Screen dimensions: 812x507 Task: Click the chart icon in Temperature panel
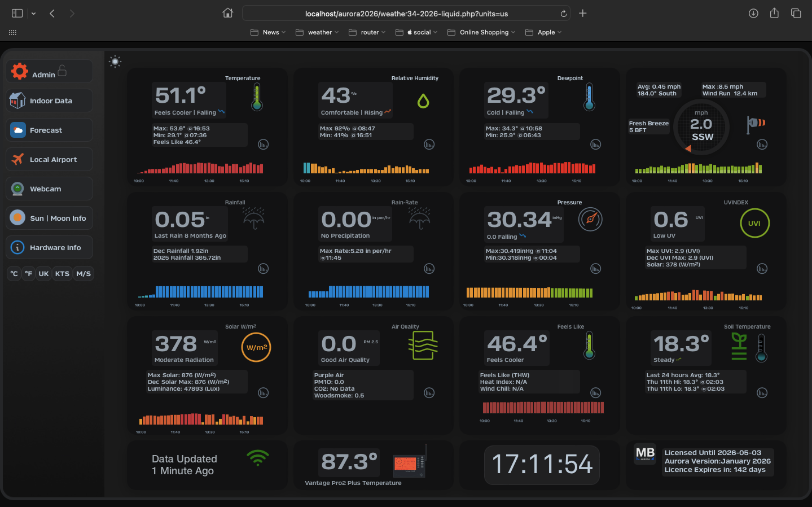click(x=263, y=145)
